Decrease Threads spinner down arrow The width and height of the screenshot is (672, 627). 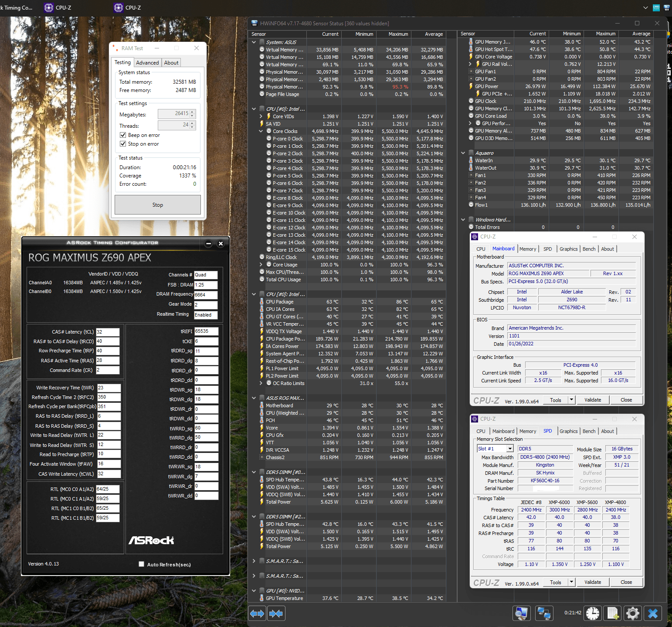point(192,128)
